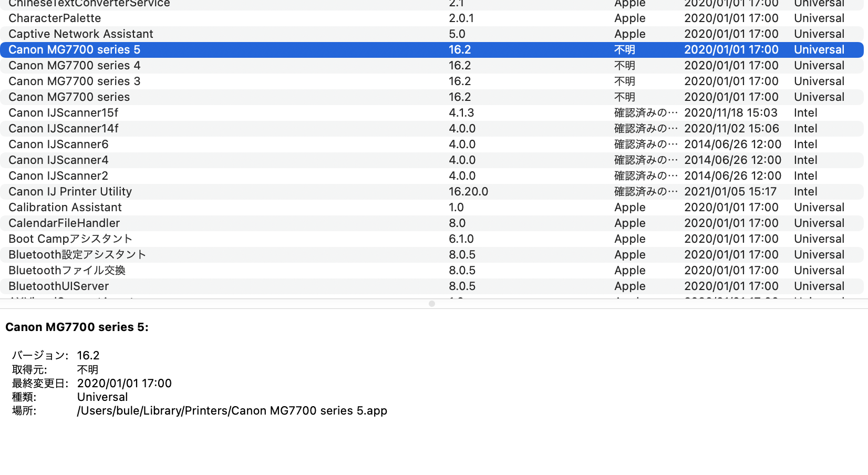Click the '最終変更日:' label in details

[40, 384]
